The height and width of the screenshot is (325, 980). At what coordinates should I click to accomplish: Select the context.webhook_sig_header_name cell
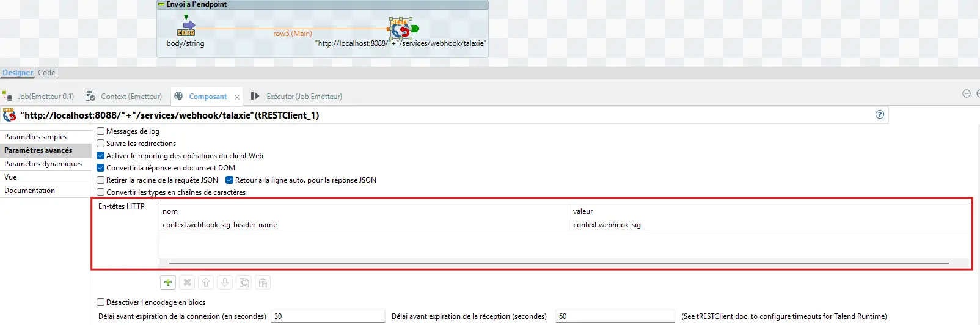click(x=364, y=225)
